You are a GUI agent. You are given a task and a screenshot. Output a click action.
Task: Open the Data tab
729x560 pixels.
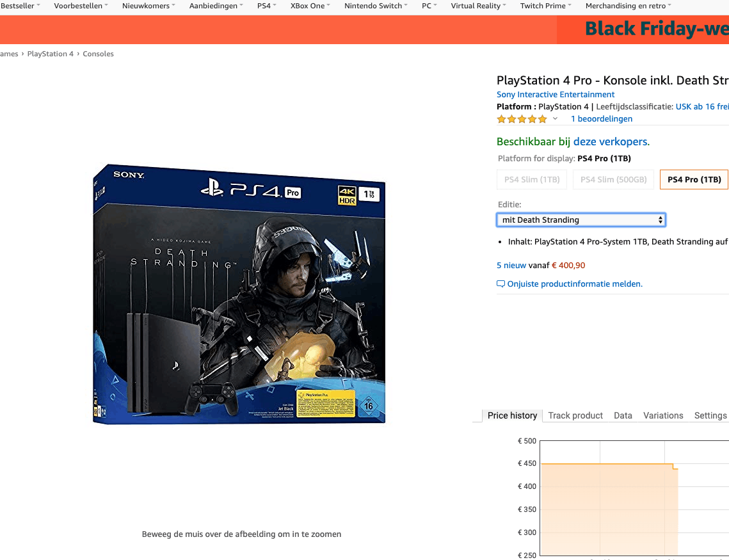point(623,415)
